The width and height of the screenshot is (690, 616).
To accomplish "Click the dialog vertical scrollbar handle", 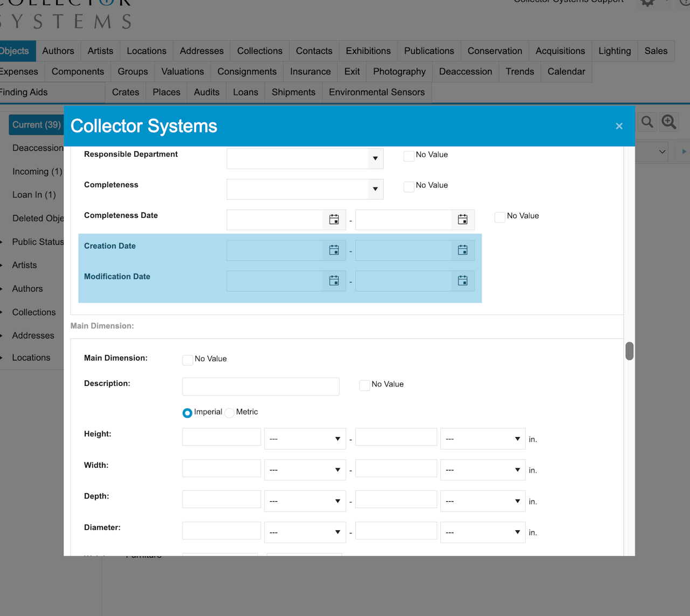I will click(x=629, y=351).
